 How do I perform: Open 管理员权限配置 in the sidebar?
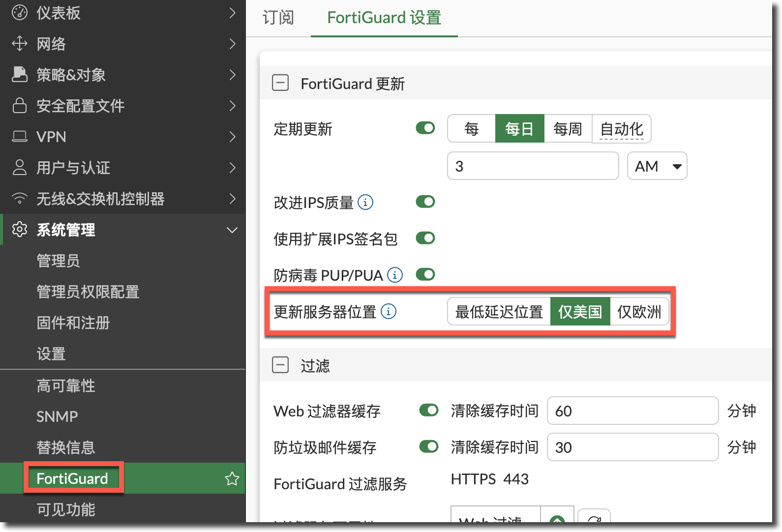click(x=88, y=292)
